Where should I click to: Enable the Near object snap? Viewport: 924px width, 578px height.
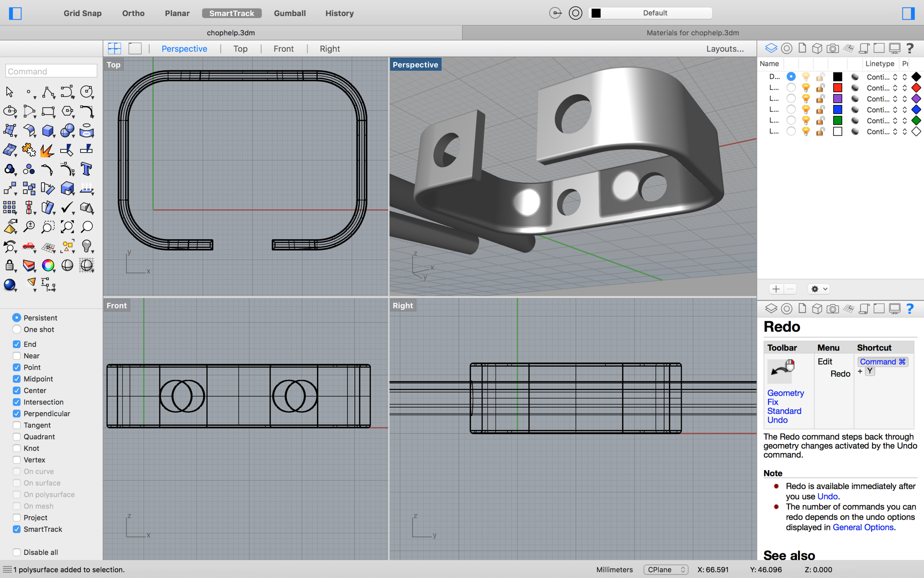pyautogui.click(x=16, y=355)
